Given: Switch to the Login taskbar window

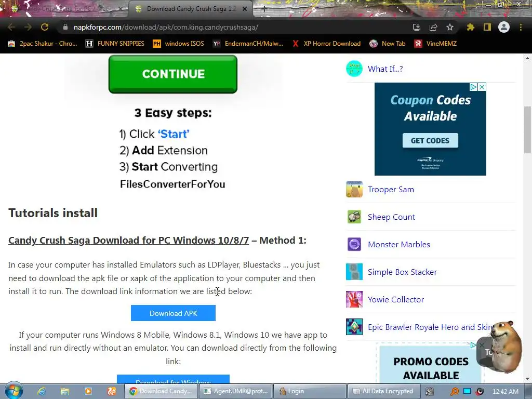Looking at the screenshot, I should tap(310, 391).
